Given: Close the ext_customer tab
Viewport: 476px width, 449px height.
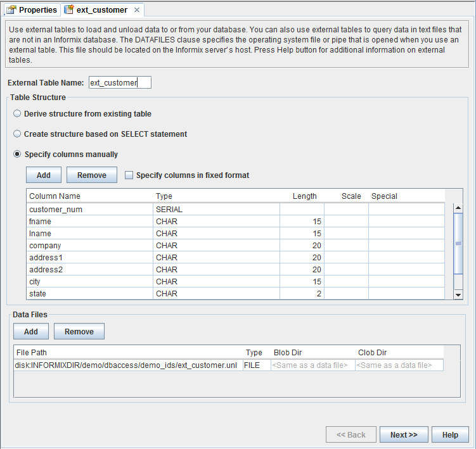Looking at the screenshot, I should (137, 10).
